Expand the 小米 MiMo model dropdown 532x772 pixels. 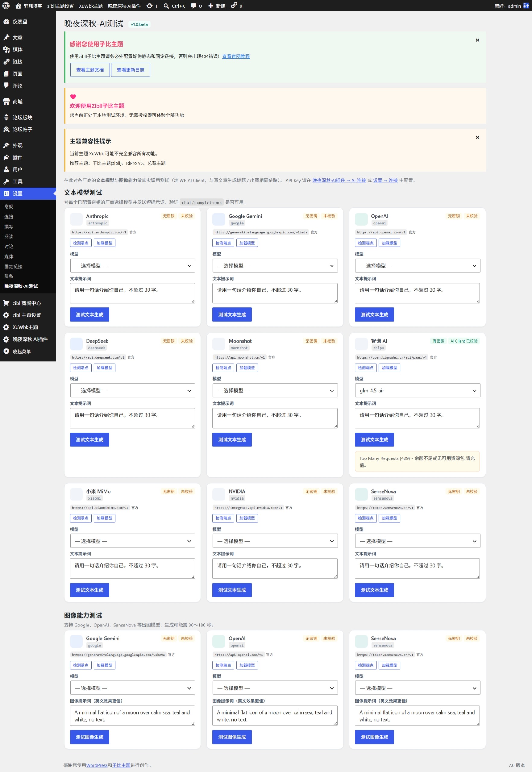coord(133,541)
